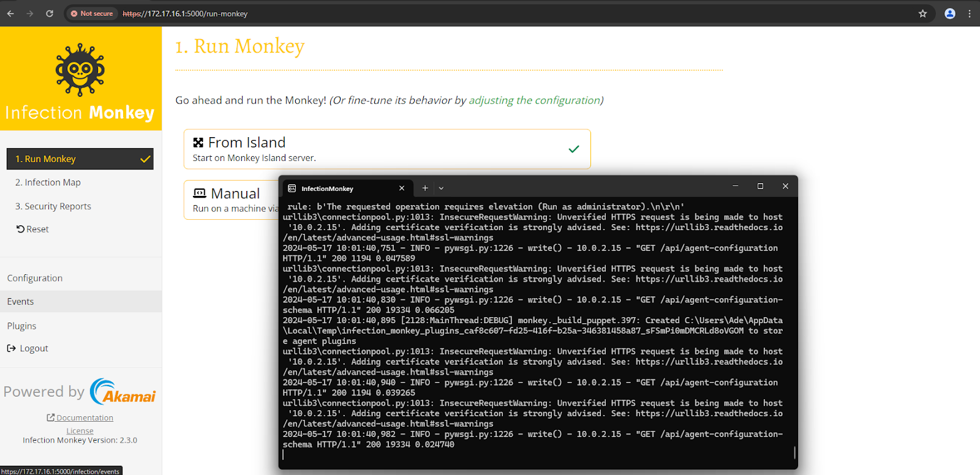980x475 pixels.
Task: Click the From Island network icon
Action: (x=198, y=143)
